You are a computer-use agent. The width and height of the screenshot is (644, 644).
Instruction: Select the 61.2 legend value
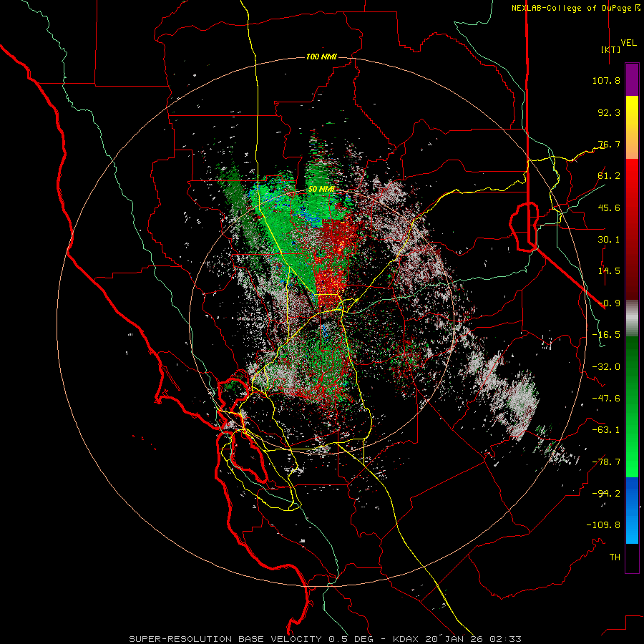pyautogui.click(x=609, y=176)
